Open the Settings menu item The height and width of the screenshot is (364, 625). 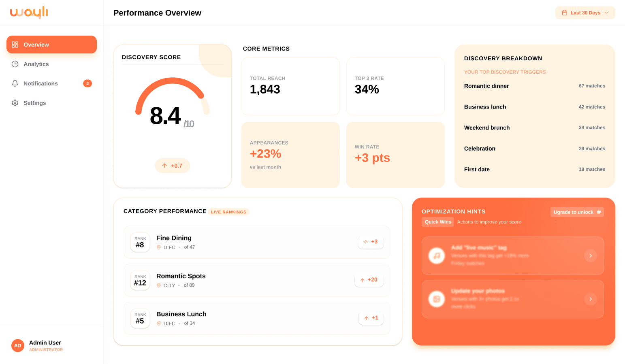click(x=51, y=103)
